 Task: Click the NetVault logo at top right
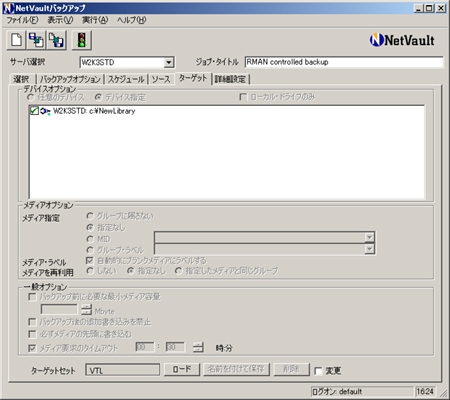coord(402,40)
